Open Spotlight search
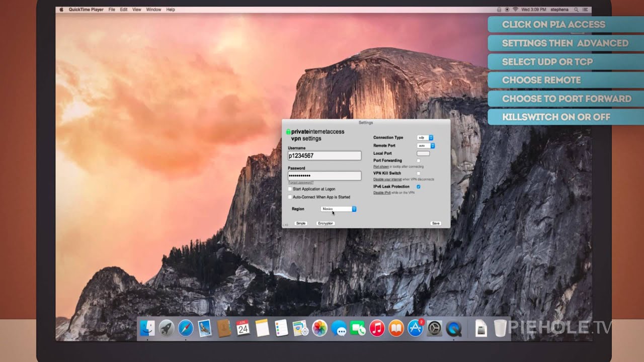The image size is (644, 362). (x=576, y=10)
